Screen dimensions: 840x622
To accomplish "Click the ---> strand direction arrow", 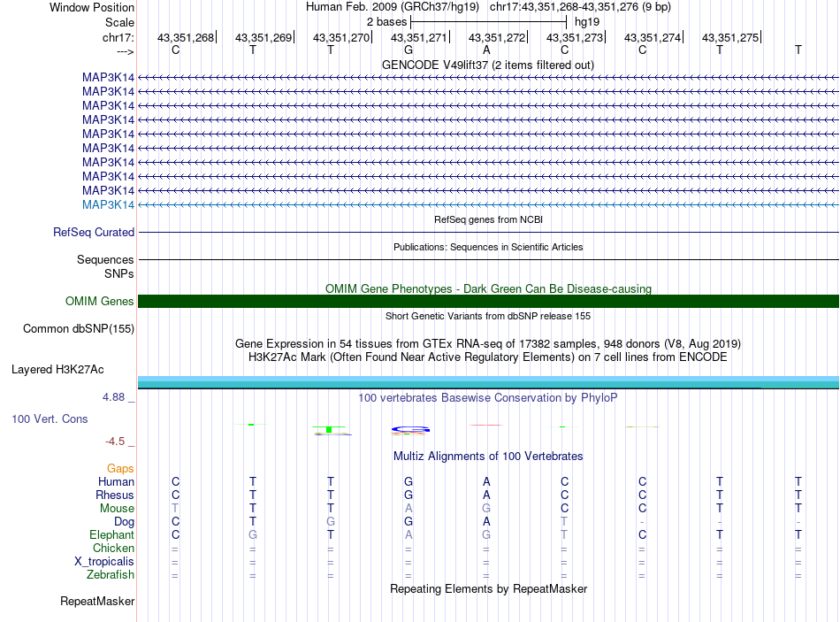I will 125,51.
